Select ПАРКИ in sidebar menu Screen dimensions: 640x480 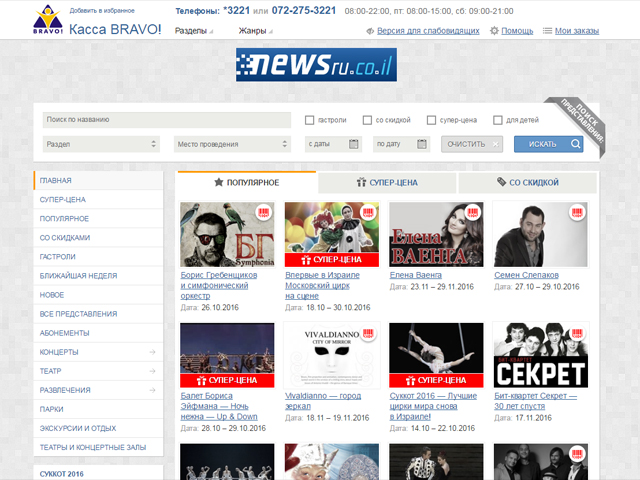[98, 409]
